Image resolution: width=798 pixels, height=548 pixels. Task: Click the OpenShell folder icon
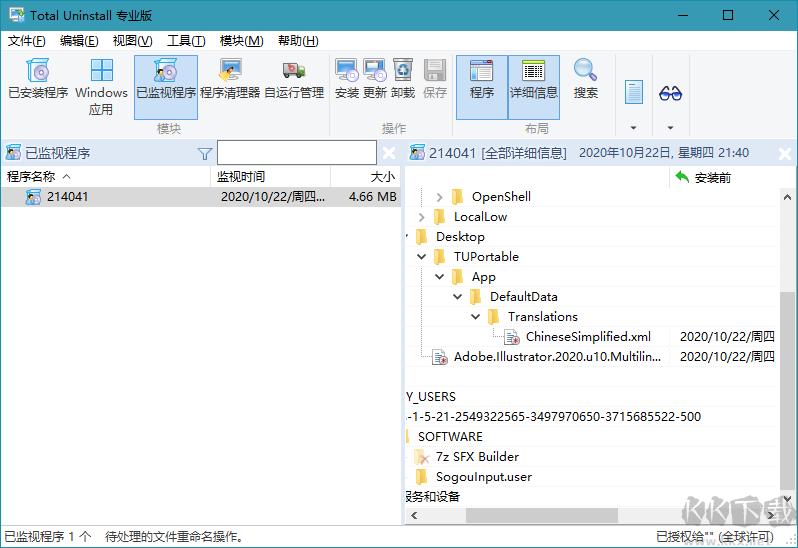click(x=458, y=196)
